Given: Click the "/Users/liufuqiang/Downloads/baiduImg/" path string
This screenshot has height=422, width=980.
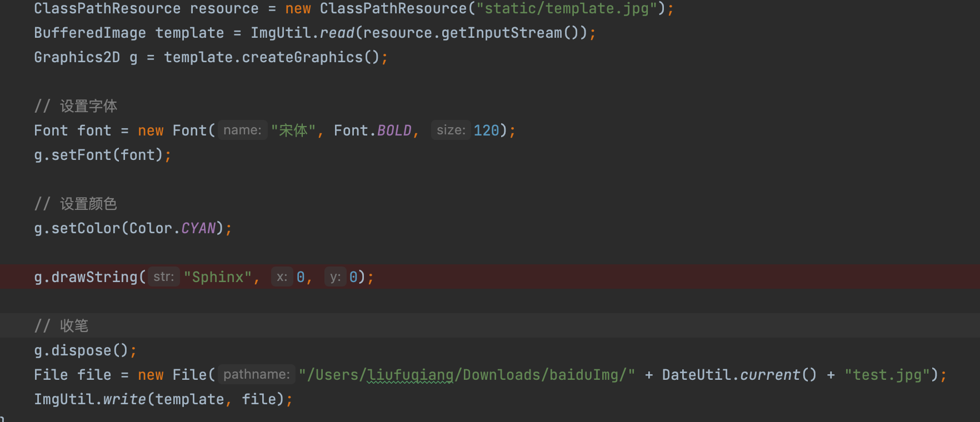Looking at the screenshot, I should tap(467, 375).
